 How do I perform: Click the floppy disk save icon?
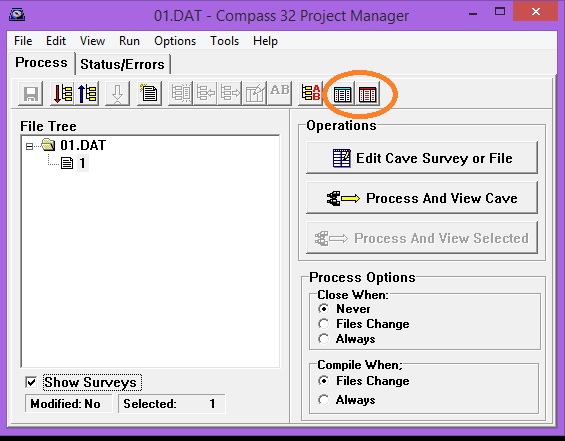point(31,94)
